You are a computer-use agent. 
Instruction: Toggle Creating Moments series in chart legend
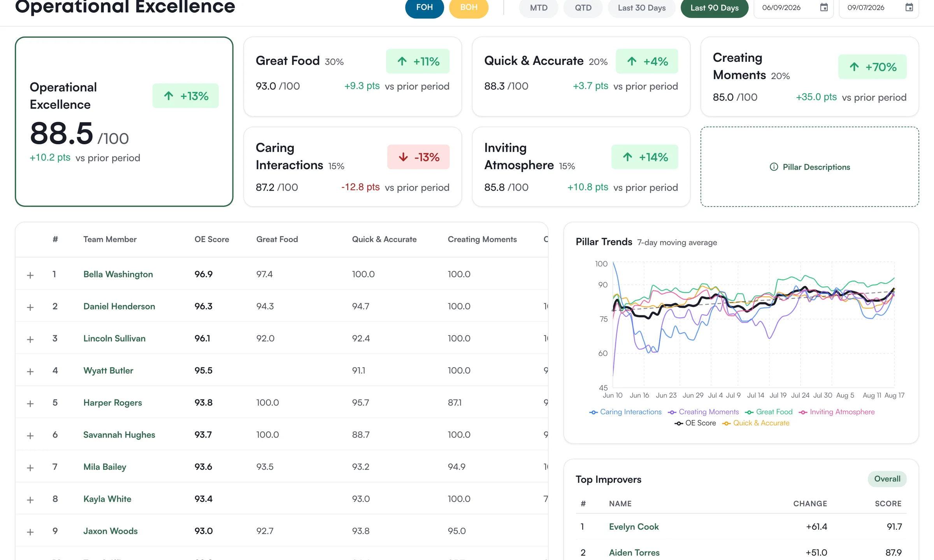tap(703, 412)
